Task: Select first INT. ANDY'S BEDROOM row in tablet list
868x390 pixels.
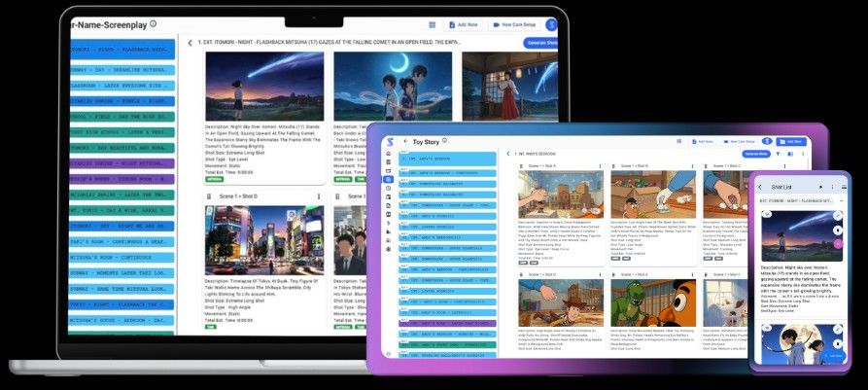Action: pyautogui.click(x=448, y=159)
